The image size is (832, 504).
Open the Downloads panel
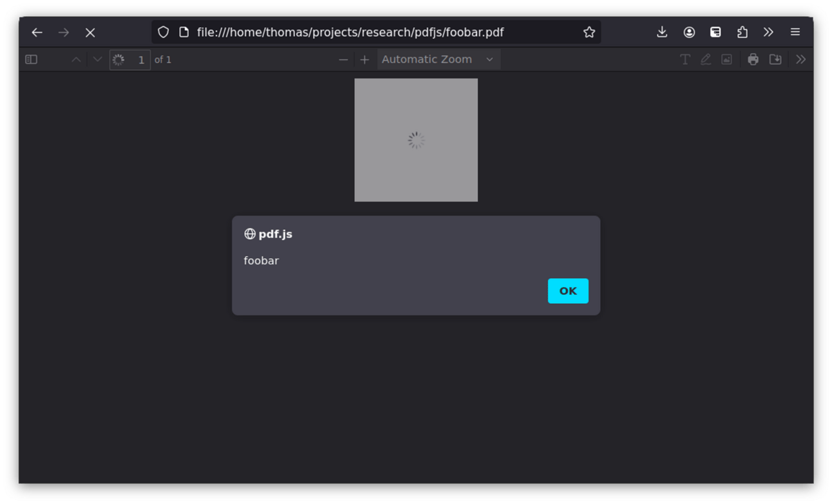[662, 32]
